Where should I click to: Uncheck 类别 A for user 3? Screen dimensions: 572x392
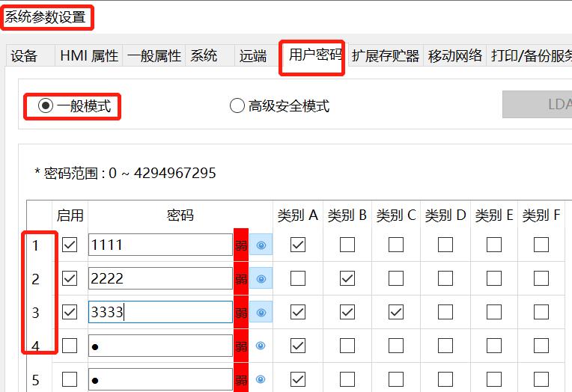(x=298, y=312)
